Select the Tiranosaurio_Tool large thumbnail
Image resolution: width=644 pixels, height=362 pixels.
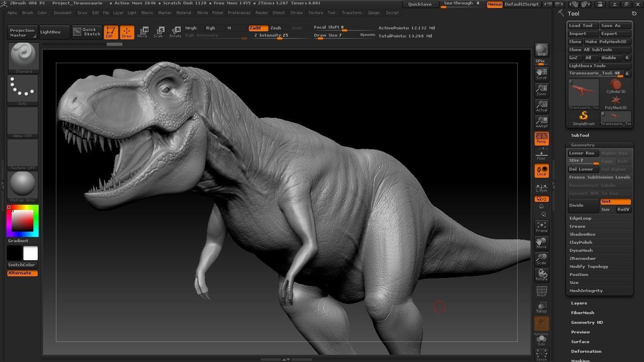tap(583, 94)
